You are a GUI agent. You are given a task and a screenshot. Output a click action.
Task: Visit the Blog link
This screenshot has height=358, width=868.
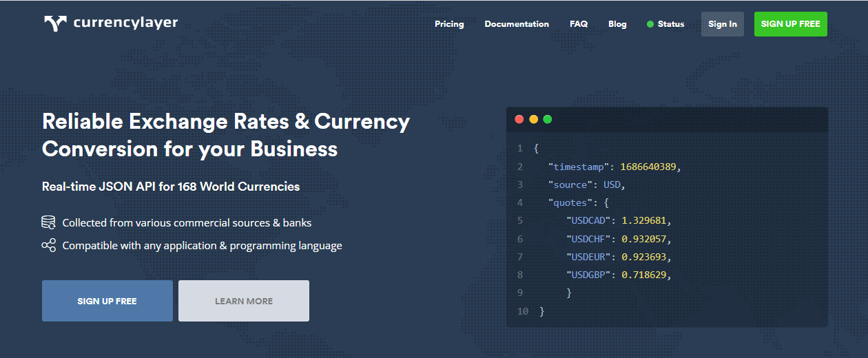pyautogui.click(x=617, y=24)
